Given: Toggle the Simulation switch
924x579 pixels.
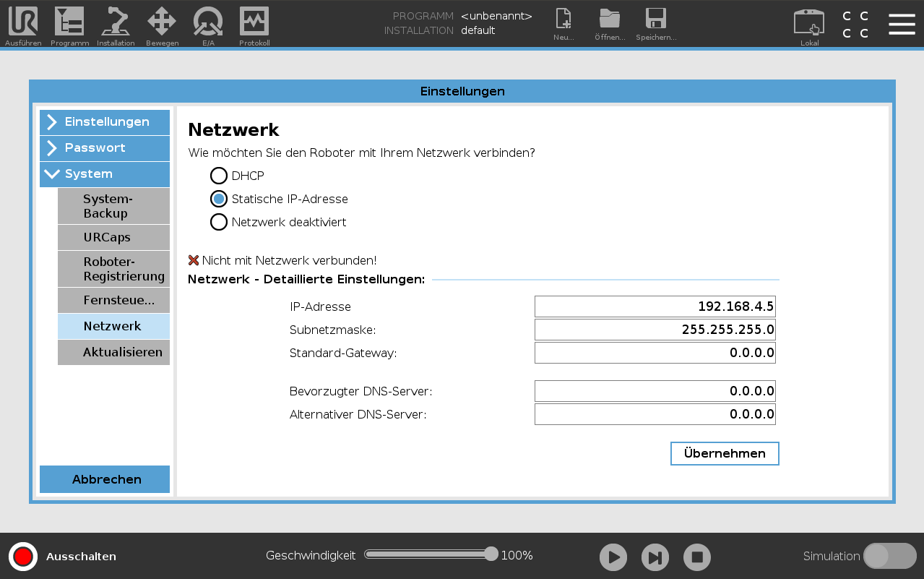Looking at the screenshot, I should (889, 556).
